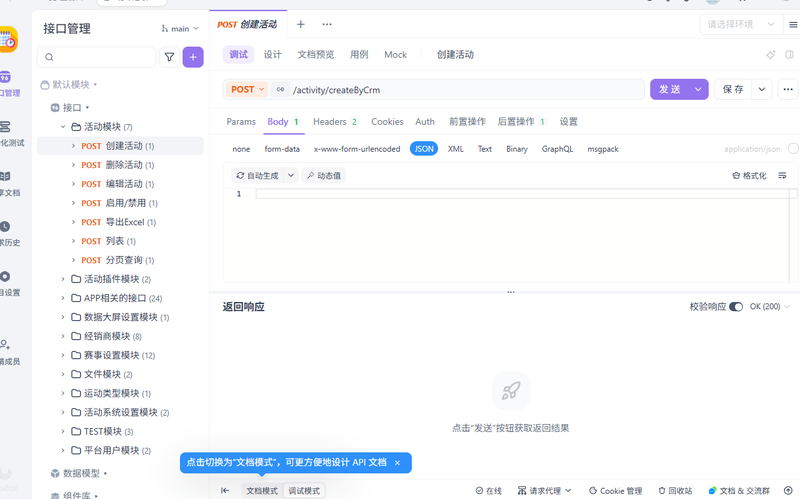
Task: Expand the APP相关的接口 folder
Action: 63,298
